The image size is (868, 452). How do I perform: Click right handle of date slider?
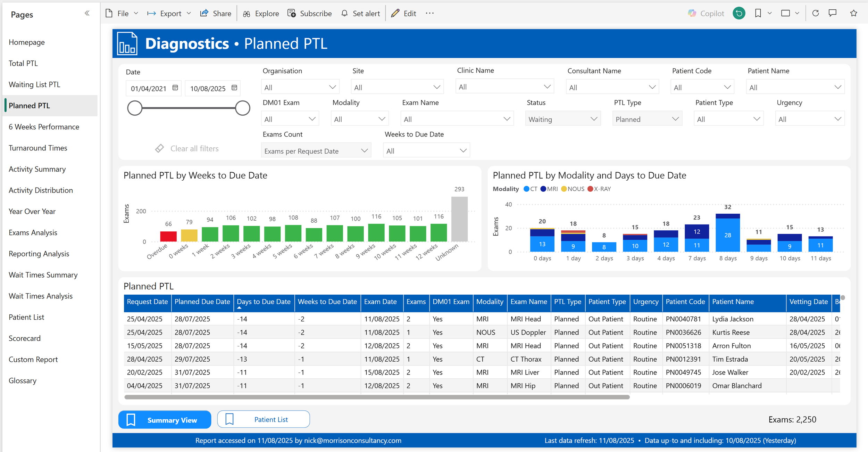[x=242, y=108]
